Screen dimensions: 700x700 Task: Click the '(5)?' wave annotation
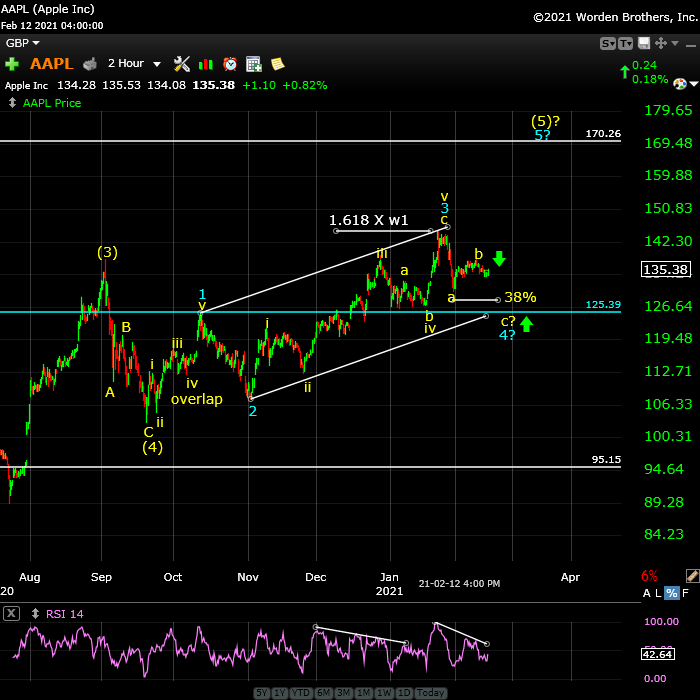coord(545,121)
